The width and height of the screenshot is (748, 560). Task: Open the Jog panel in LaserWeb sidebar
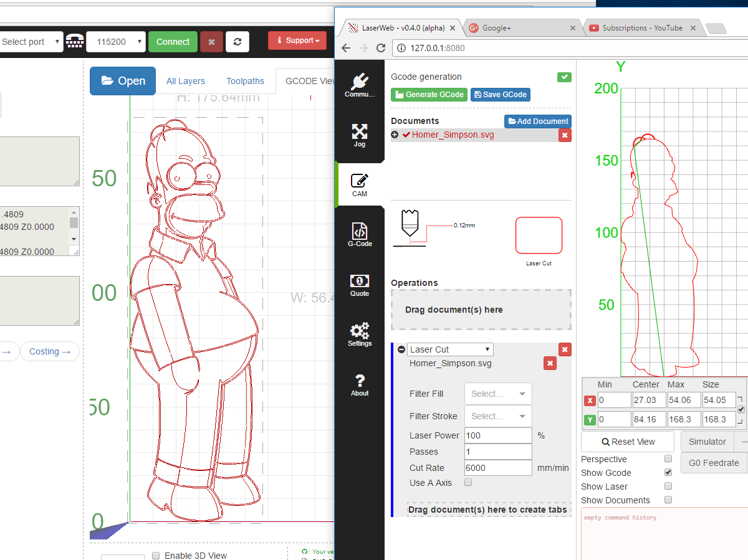360,135
